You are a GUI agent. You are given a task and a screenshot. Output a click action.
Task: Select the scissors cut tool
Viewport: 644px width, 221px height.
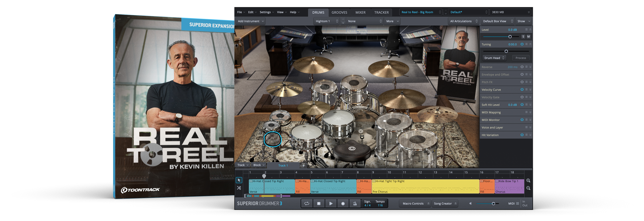coord(239,188)
